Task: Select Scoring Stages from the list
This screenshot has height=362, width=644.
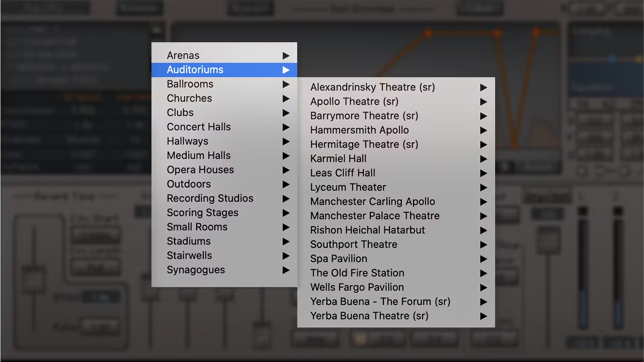Action: pyautogui.click(x=224, y=213)
